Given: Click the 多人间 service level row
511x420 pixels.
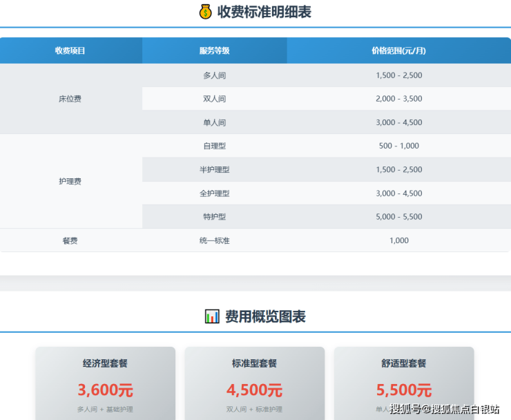Looking at the screenshot, I should pyautogui.click(x=214, y=75).
